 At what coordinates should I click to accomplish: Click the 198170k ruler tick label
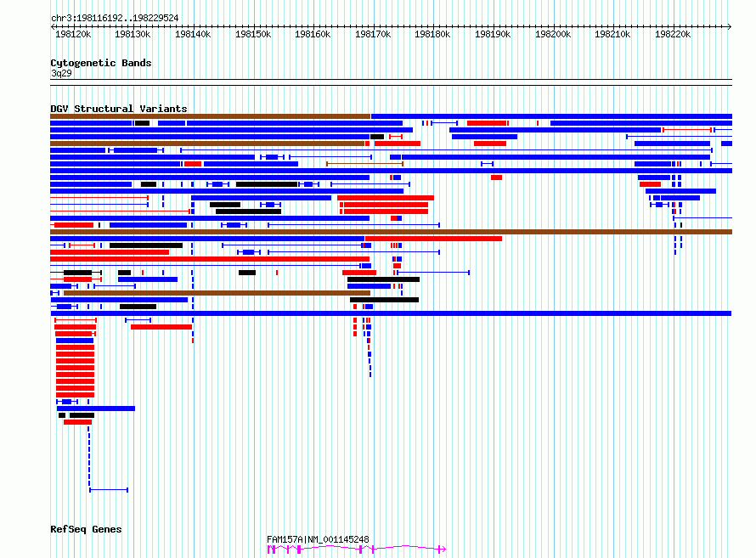373,34
